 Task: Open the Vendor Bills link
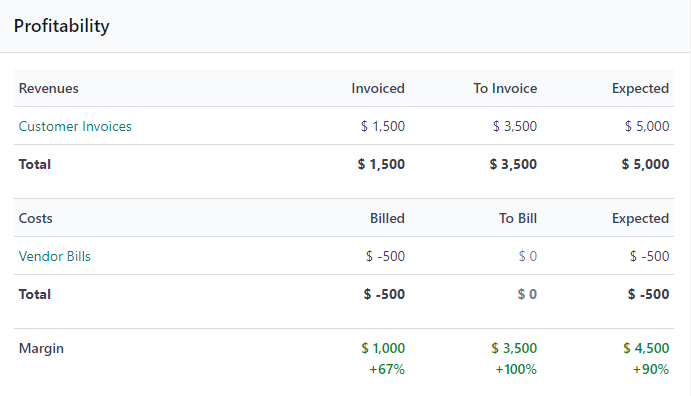tap(55, 256)
